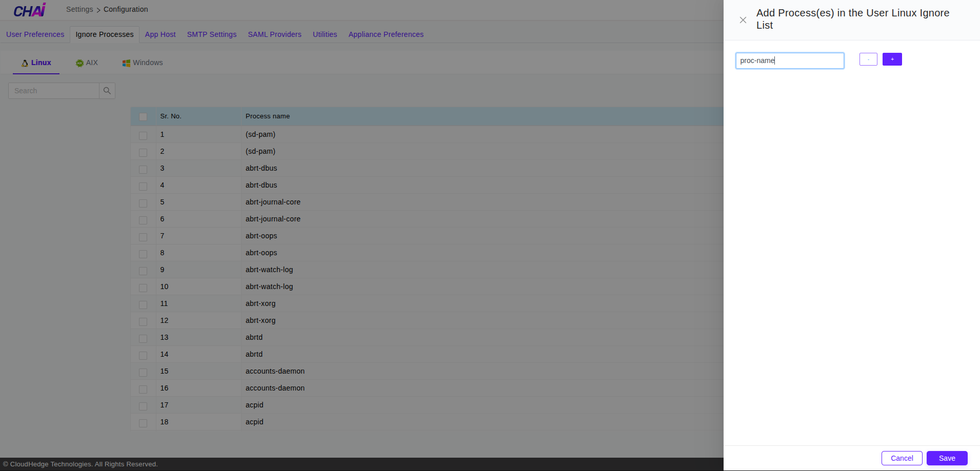Click the Settings breadcrumb link

(79, 9)
